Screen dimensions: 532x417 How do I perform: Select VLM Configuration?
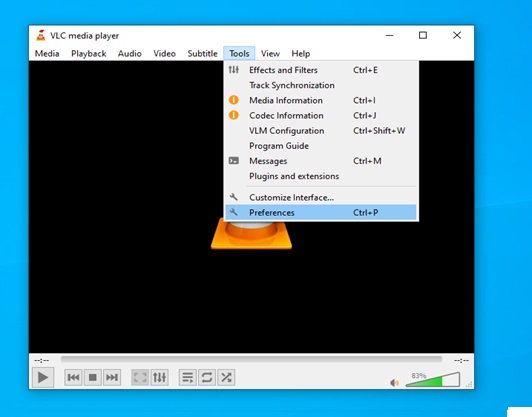point(321,131)
